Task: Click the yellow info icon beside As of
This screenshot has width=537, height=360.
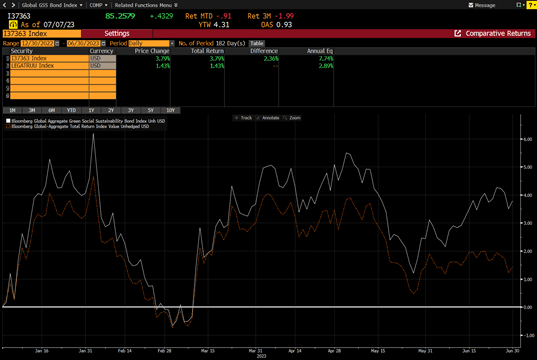Action: tap(13, 24)
